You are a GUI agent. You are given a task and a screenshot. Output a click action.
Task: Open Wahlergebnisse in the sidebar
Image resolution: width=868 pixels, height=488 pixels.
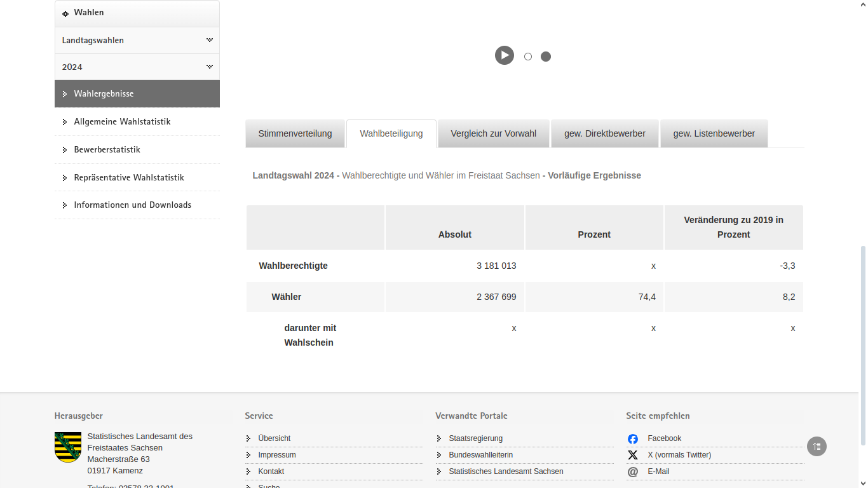[x=137, y=93]
